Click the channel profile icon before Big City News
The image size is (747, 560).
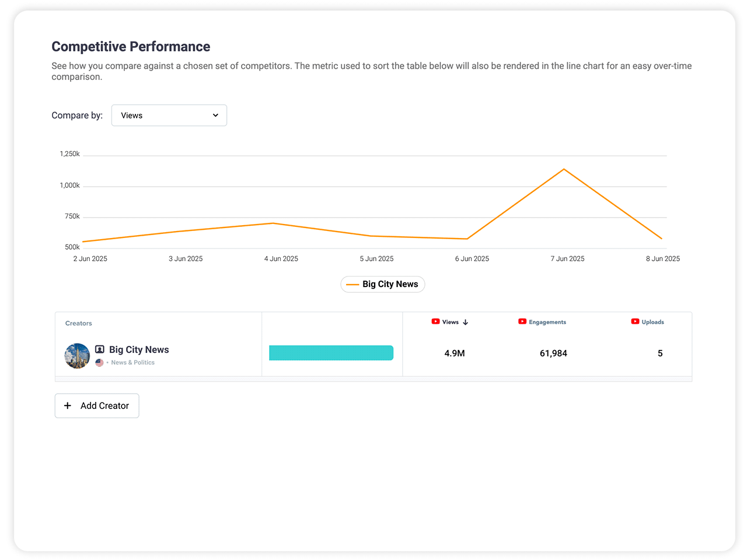coord(100,349)
